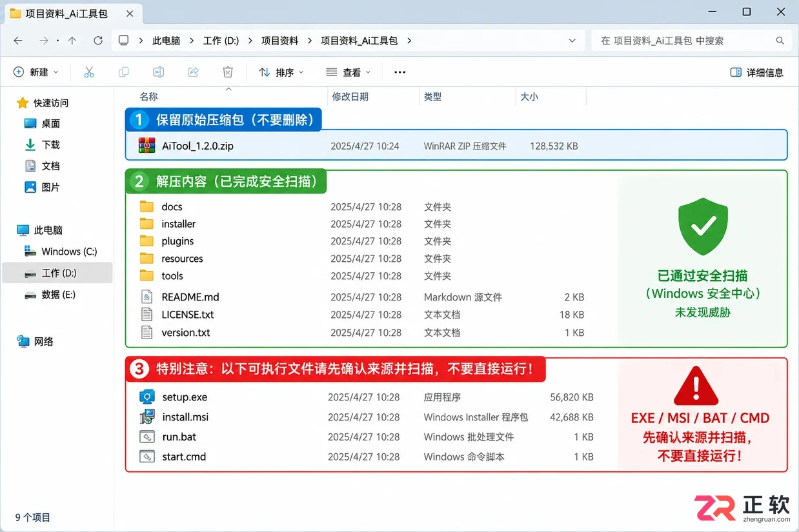
Task: Click the docs folder icon
Action: [x=147, y=206]
